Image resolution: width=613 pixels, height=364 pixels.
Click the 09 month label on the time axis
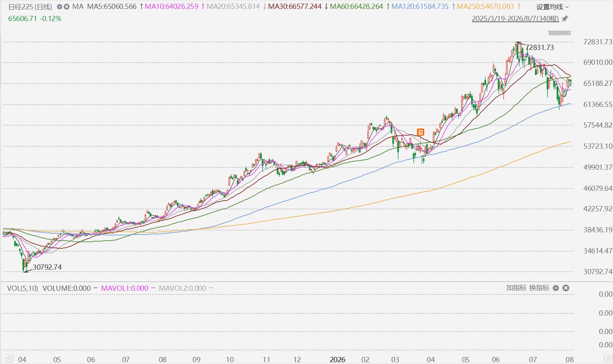tap(197, 360)
